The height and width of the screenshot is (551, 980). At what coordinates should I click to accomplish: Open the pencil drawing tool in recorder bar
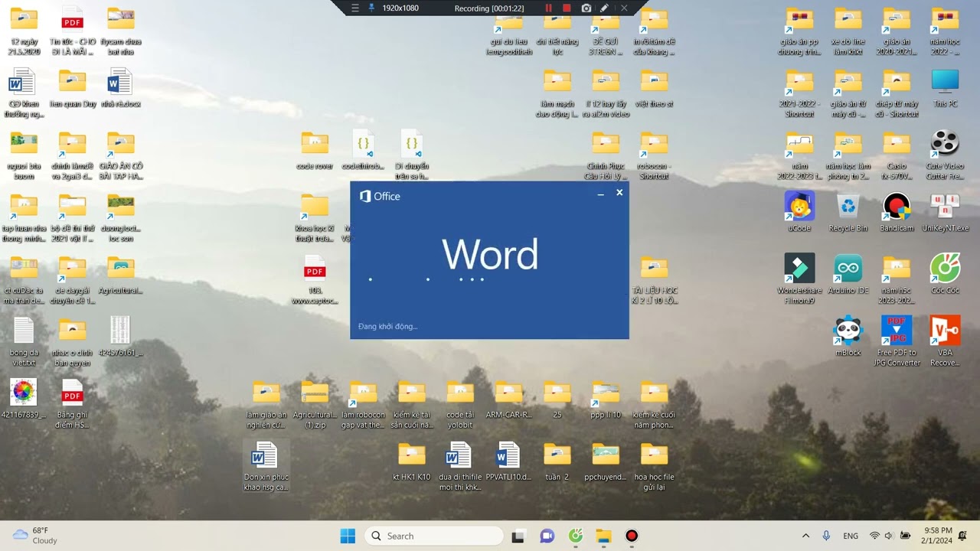pyautogui.click(x=605, y=8)
